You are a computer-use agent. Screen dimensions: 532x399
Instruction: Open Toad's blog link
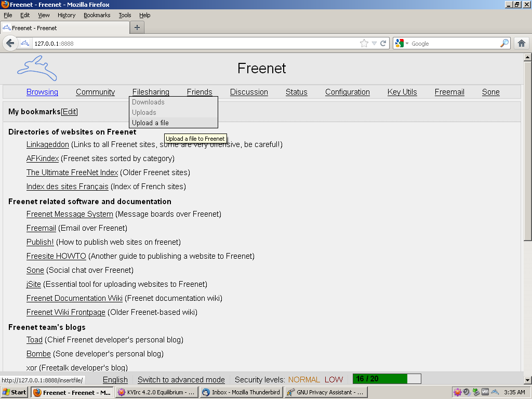[x=35, y=340]
